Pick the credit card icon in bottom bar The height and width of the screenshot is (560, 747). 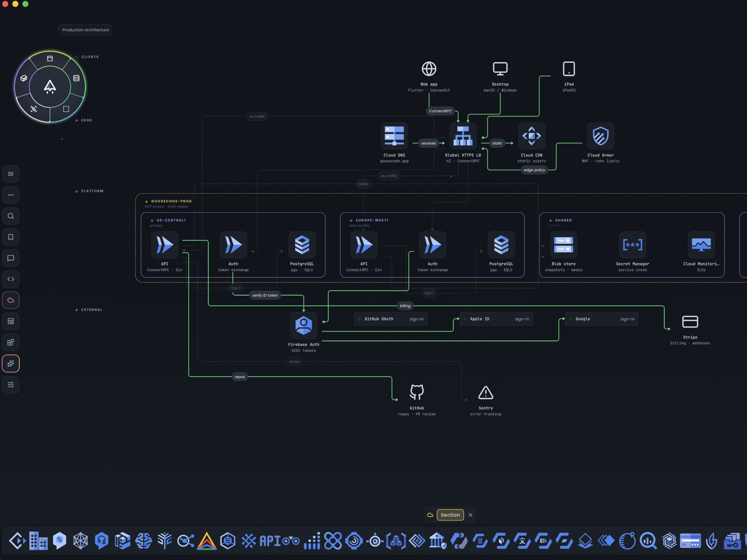click(x=690, y=541)
